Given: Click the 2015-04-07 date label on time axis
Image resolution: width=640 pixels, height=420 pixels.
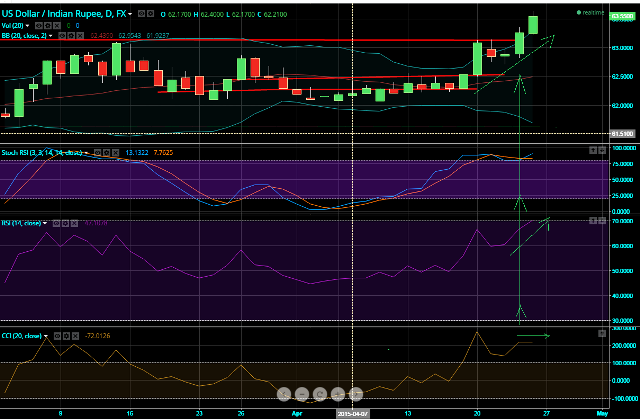Looking at the screenshot, I should coord(353,412).
